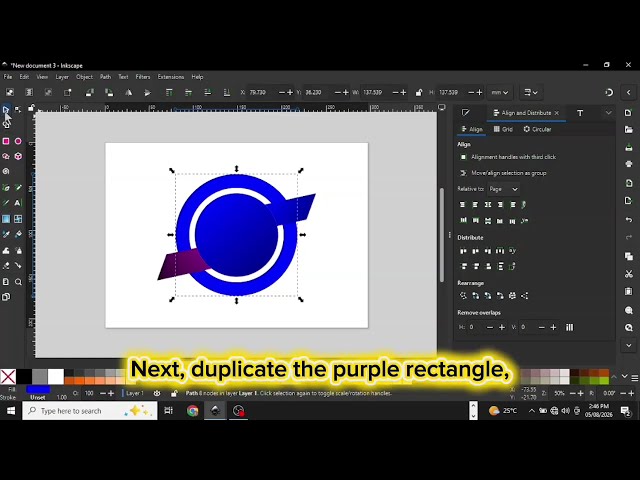This screenshot has height=480, width=640.
Task: Increase the zoom percentage with plus
Action: coord(580,393)
